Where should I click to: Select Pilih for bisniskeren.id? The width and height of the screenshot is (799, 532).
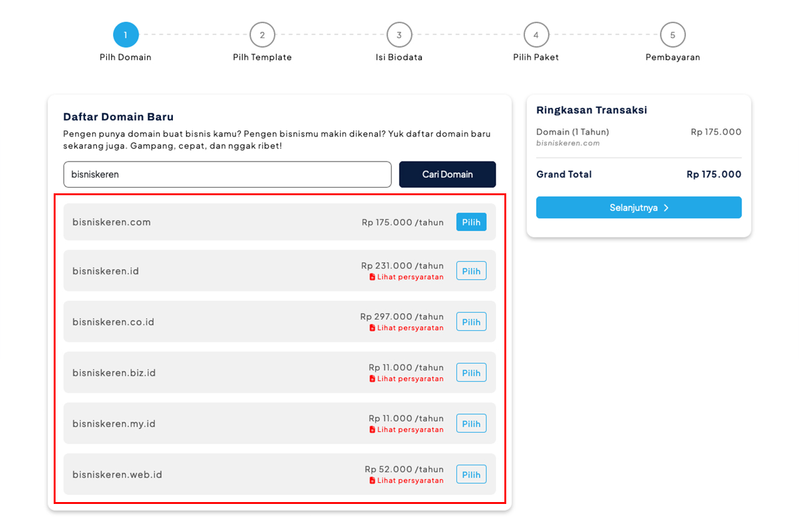471,271
